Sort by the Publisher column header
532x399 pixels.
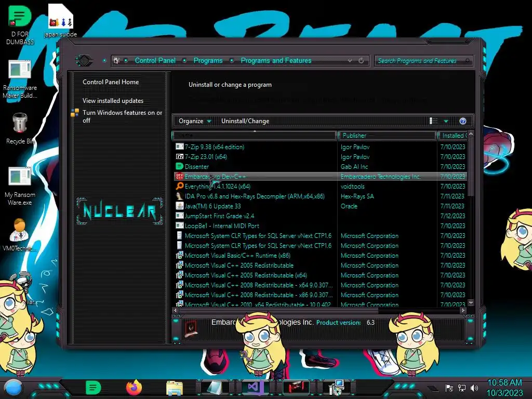coord(387,136)
